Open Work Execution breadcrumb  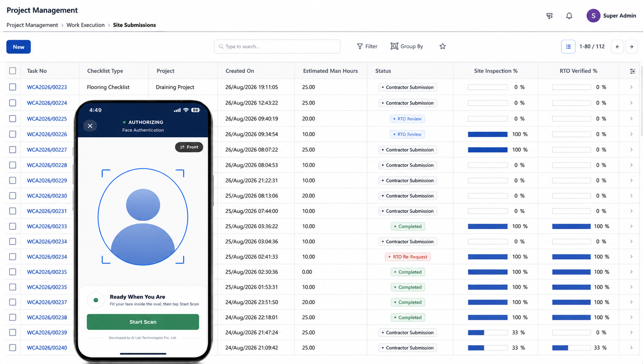click(86, 25)
